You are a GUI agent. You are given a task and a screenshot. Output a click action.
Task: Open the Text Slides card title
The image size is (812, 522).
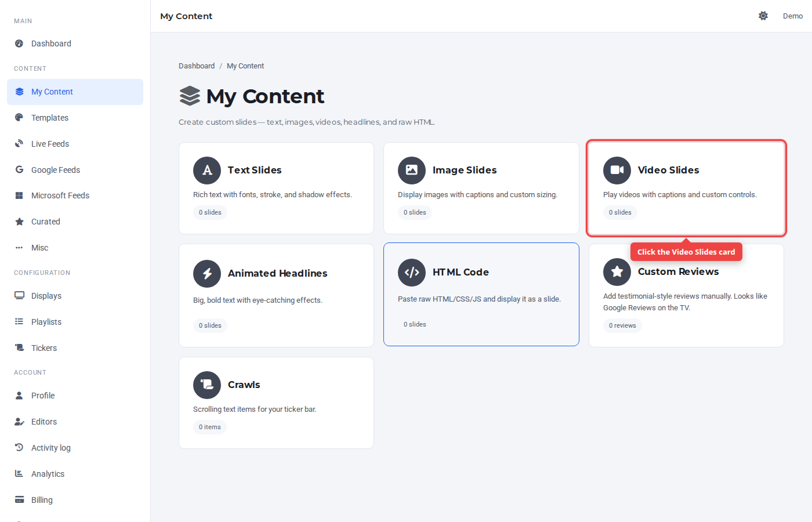coord(255,170)
